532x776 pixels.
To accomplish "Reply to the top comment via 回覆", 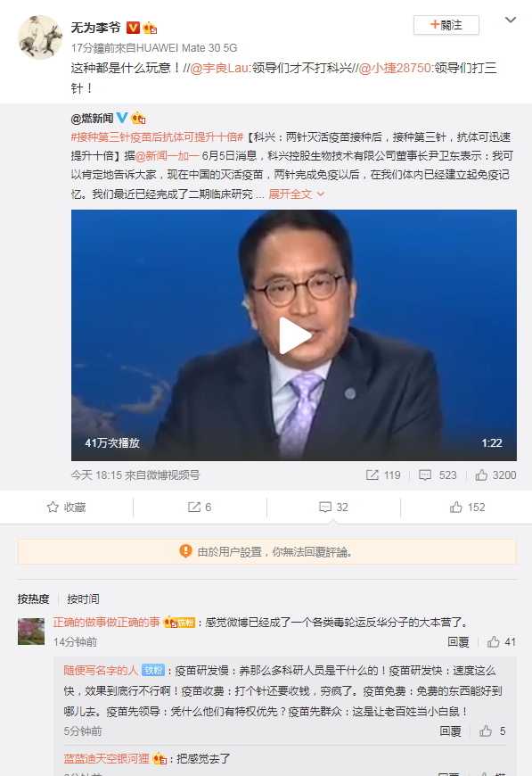I will [458, 642].
